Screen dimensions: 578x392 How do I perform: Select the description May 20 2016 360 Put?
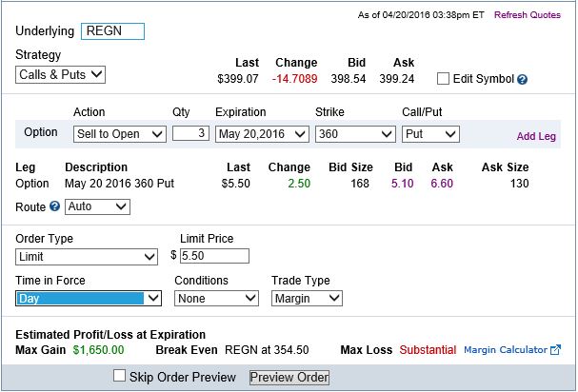click(x=119, y=184)
